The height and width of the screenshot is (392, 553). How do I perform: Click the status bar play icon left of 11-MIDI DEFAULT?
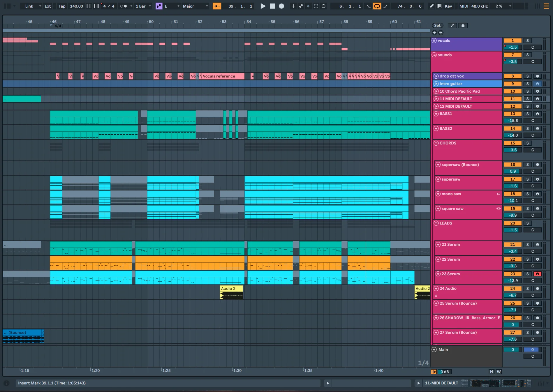pyautogui.click(x=419, y=383)
